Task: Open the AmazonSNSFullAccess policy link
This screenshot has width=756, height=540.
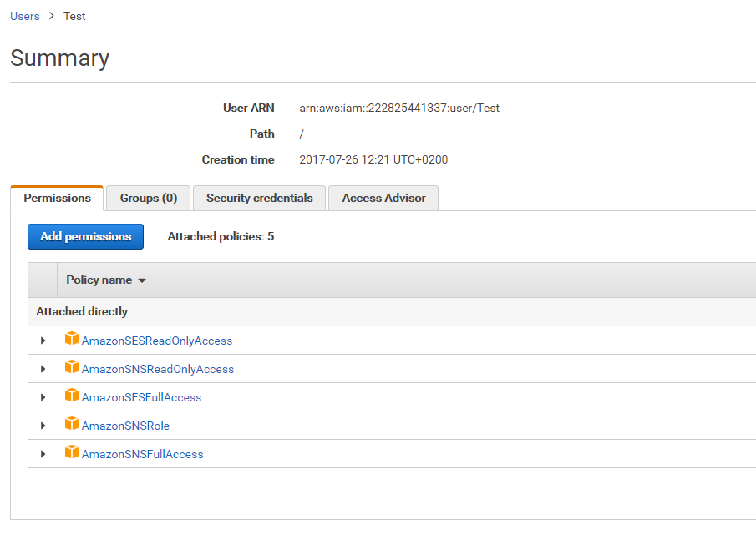Action: pyautogui.click(x=142, y=455)
